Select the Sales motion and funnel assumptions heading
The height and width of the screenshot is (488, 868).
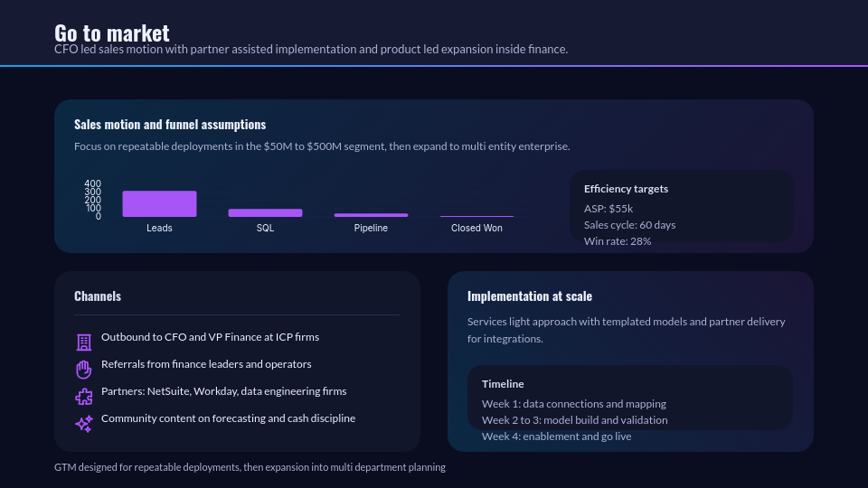coord(170,125)
